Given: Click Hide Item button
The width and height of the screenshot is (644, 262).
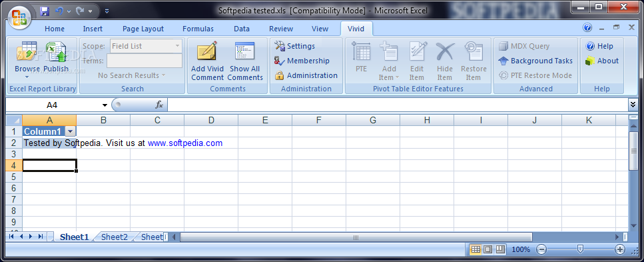Looking at the screenshot, I should point(444,61).
